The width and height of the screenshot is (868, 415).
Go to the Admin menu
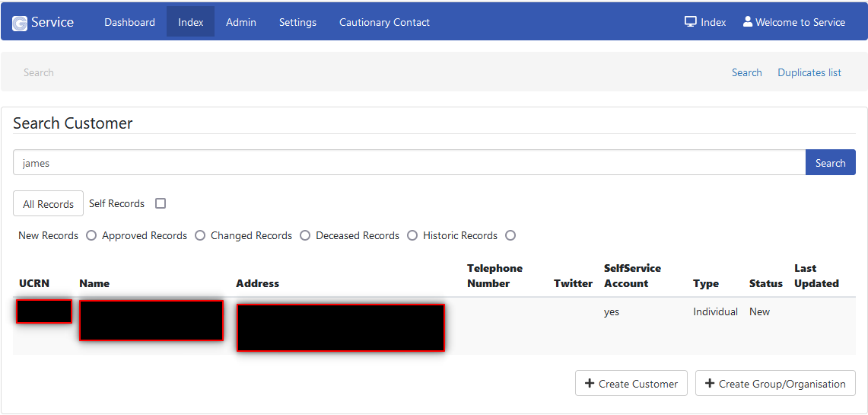pyautogui.click(x=241, y=22)
